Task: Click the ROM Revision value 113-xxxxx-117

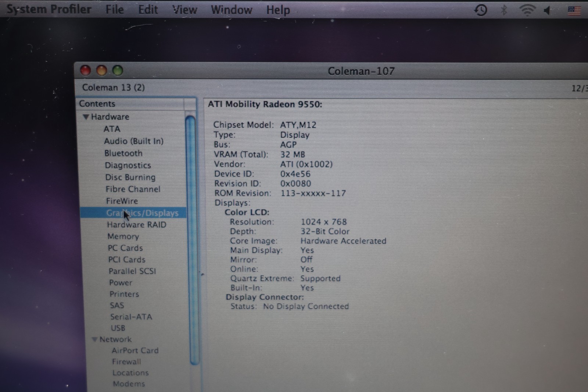Action: point(313,193)
